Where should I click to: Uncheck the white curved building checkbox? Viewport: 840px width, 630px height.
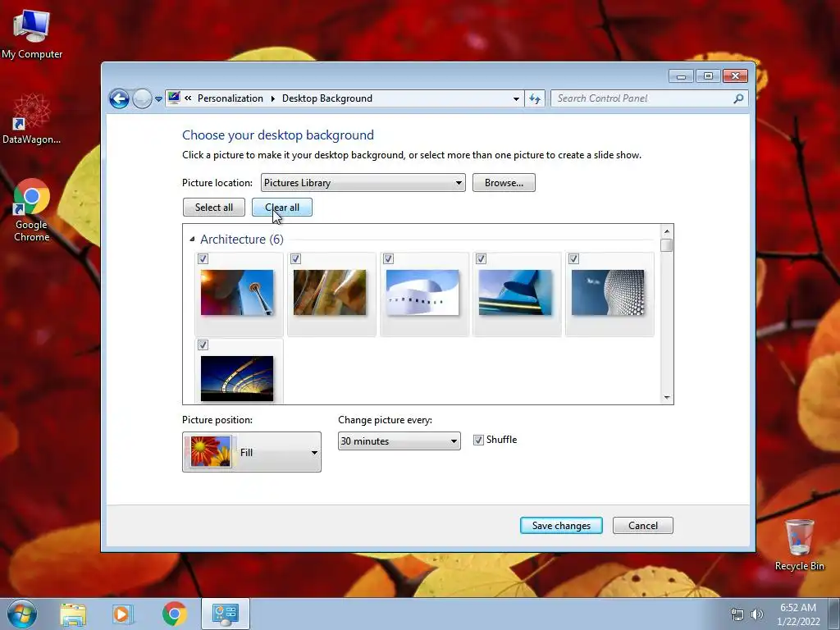[x=388, y=259]
